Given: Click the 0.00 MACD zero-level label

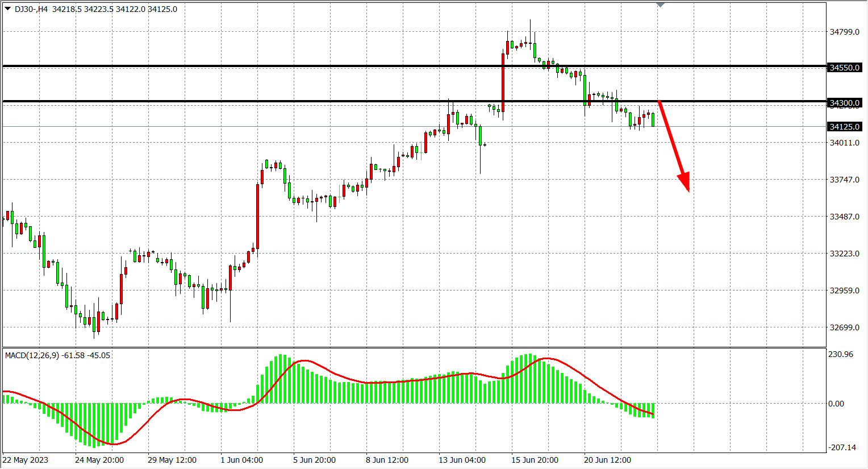Looking at the screenshot, I should coord(836,404).
